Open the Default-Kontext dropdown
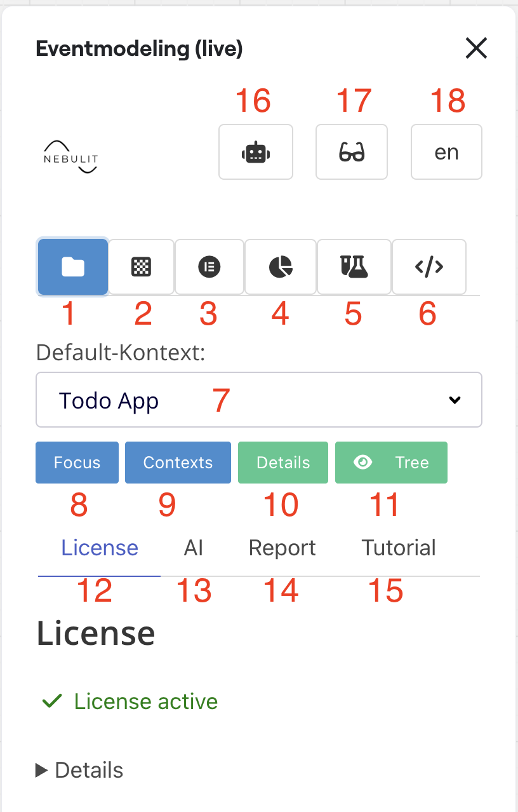The image size is (518, 812). tap(259, 400)
